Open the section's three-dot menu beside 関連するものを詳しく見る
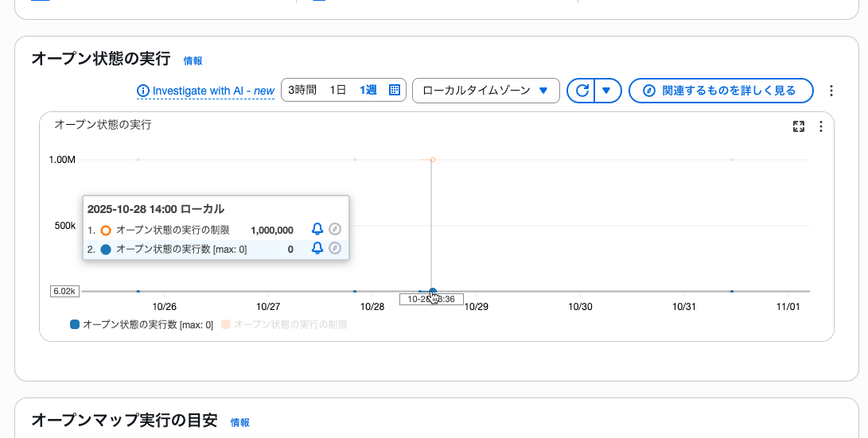The height and width of the screenshot is (438, 868). pos(831,91)
